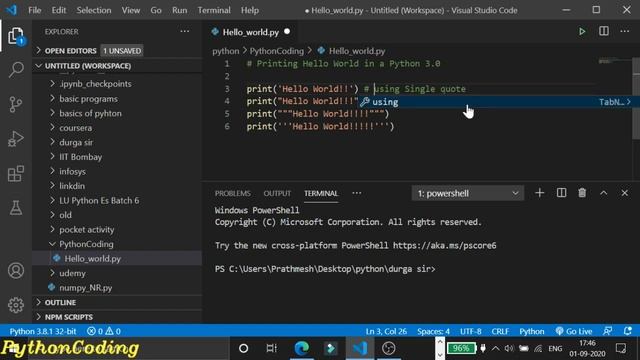Open numpy_NR.py file in explorer

(x=117, y=288)
